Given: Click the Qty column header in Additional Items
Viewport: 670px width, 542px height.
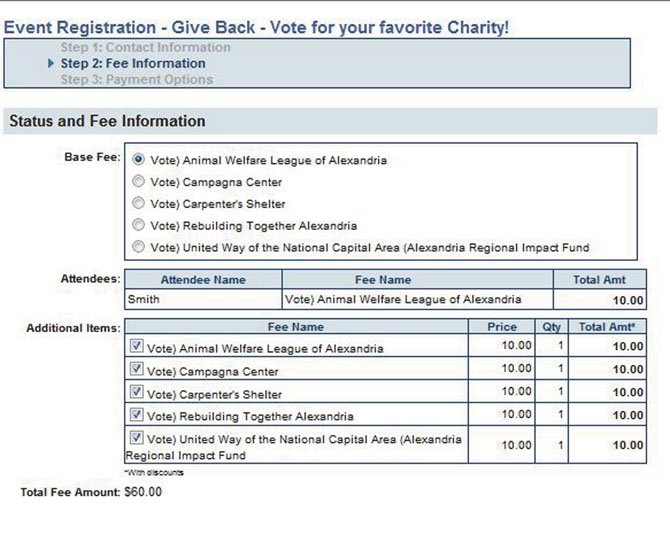Looking at the screenshot, I should (551, 327).
